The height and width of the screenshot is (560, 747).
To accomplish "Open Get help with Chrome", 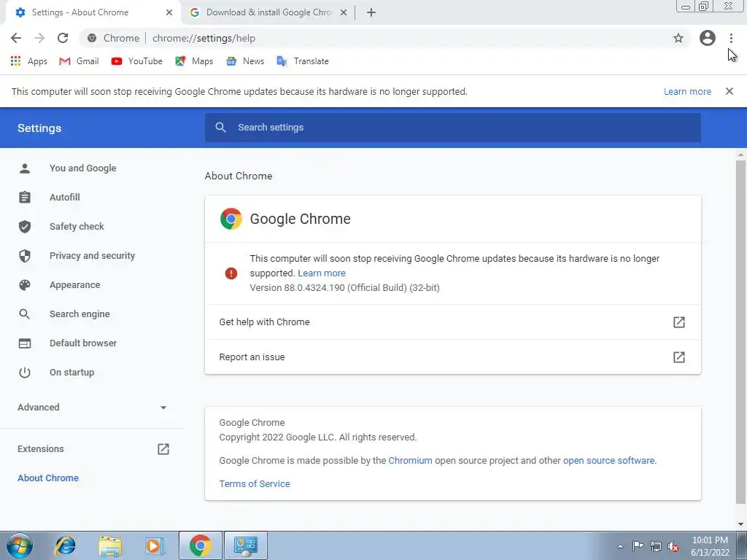I will 452,322.
